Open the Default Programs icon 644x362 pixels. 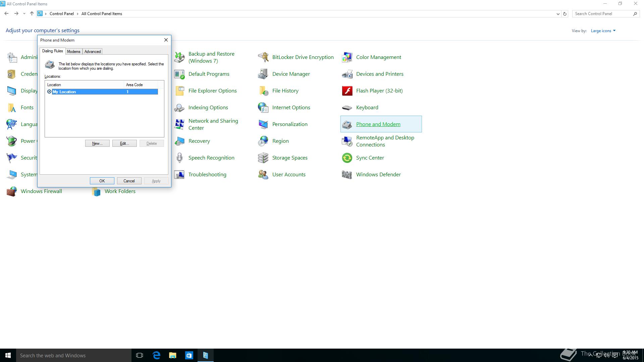(x=179, y=74)
